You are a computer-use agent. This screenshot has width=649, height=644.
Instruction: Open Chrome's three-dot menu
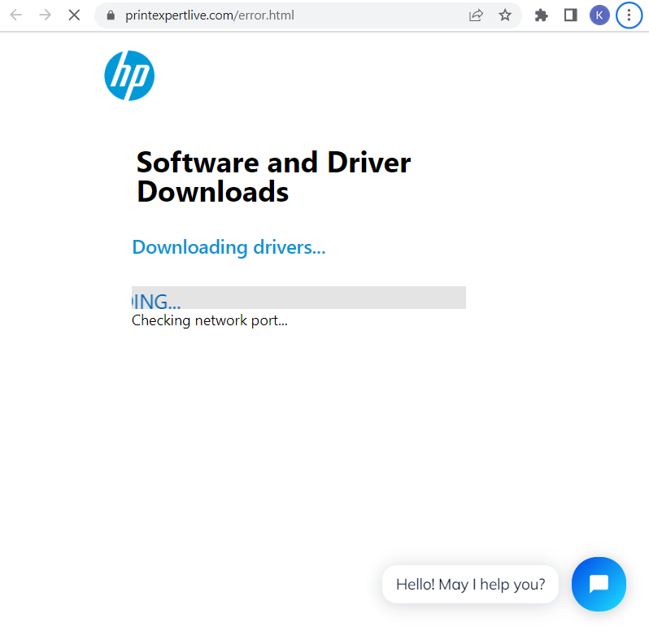coord(629,15)
